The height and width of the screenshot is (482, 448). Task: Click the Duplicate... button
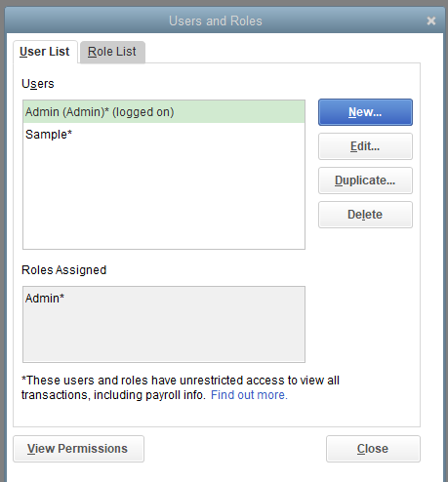pos(365,181)
